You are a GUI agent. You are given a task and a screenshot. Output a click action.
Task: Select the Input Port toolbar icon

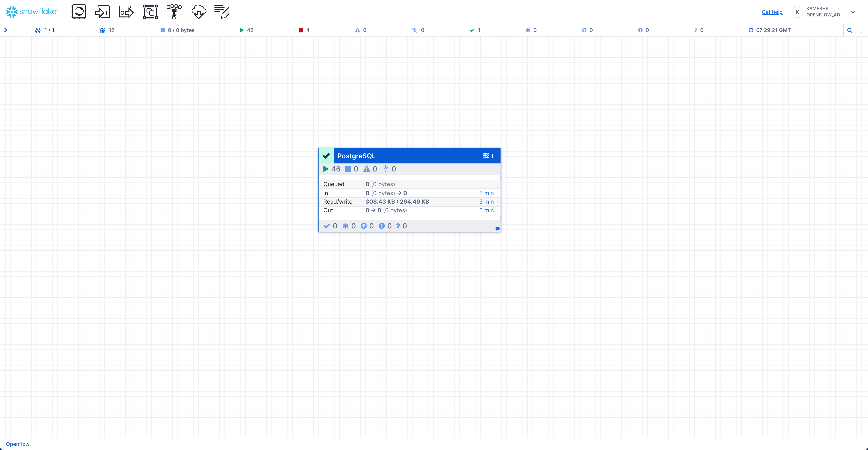tap(102, 12)
